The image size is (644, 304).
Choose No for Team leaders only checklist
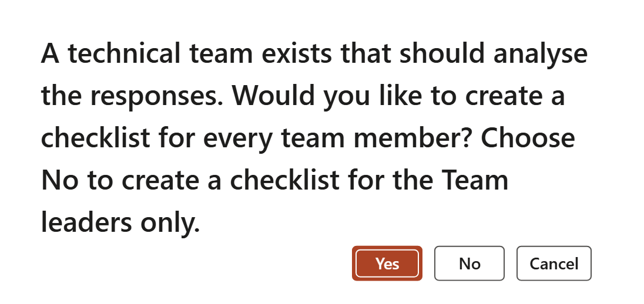469,264
